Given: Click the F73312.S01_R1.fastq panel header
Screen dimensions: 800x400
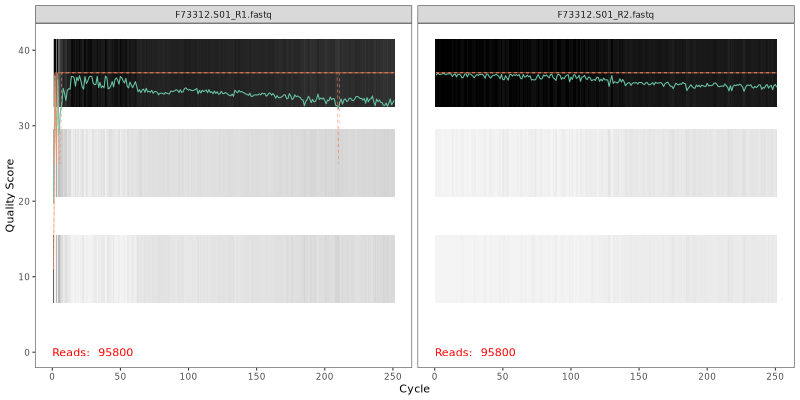Looking at the screenshot, I should [x=223, y=14].
